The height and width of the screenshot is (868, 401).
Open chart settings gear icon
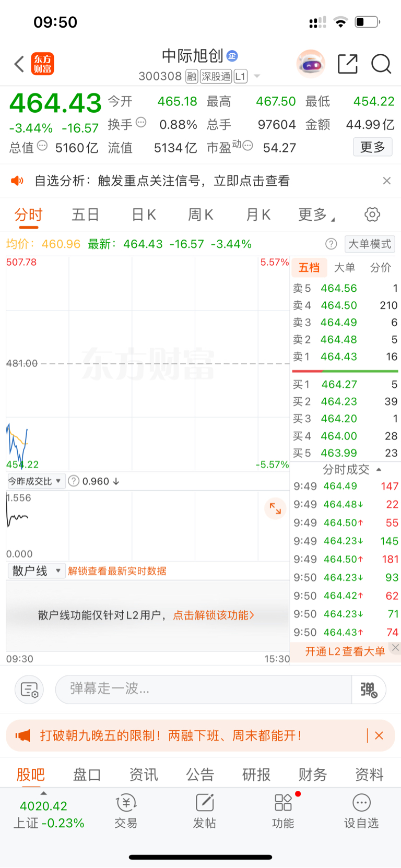coord(372,215)
